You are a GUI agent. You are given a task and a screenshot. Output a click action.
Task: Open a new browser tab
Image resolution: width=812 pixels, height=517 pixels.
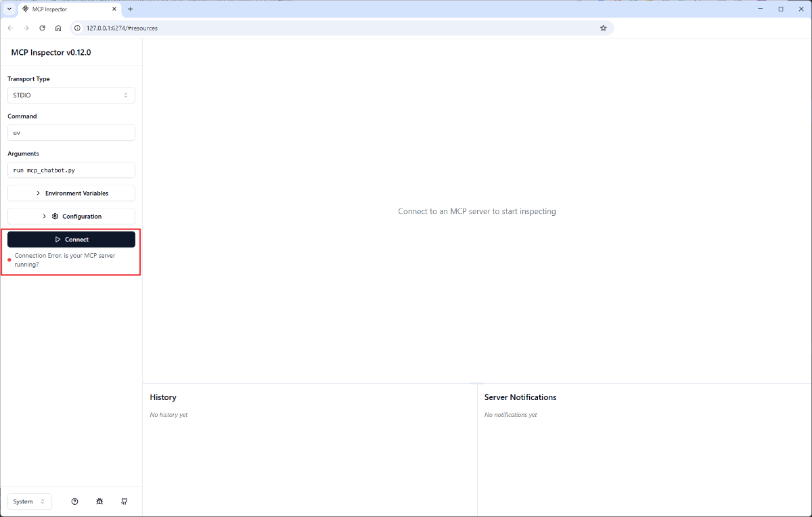click(x=131, y=9)
